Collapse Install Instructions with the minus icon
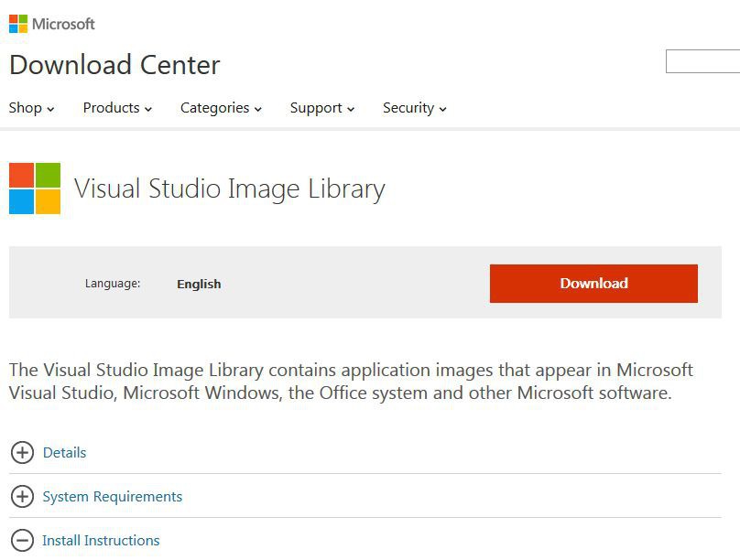 point(22,540)
